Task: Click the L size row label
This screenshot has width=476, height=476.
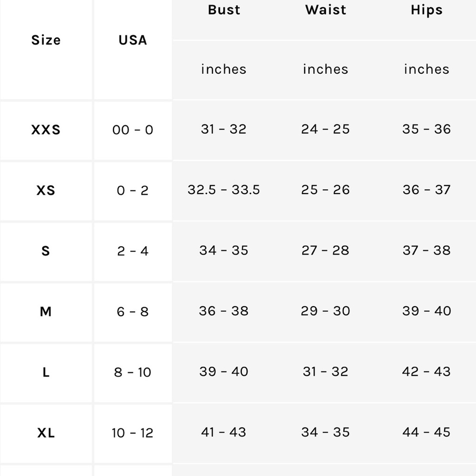Action: coord(46,372)
